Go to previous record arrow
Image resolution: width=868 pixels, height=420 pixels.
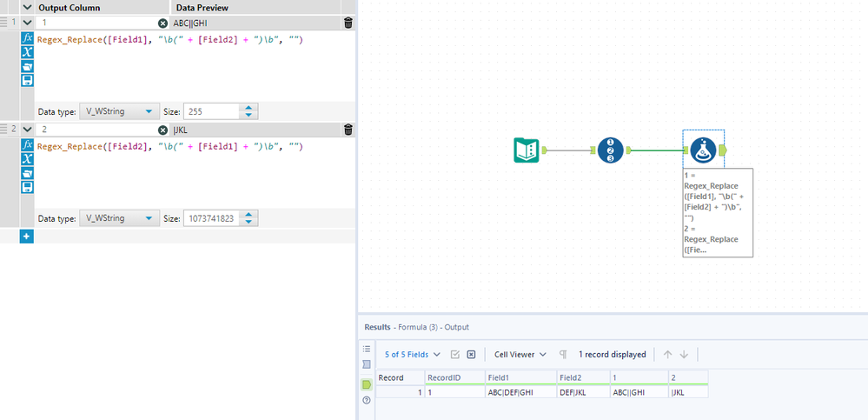coord(667,355)
